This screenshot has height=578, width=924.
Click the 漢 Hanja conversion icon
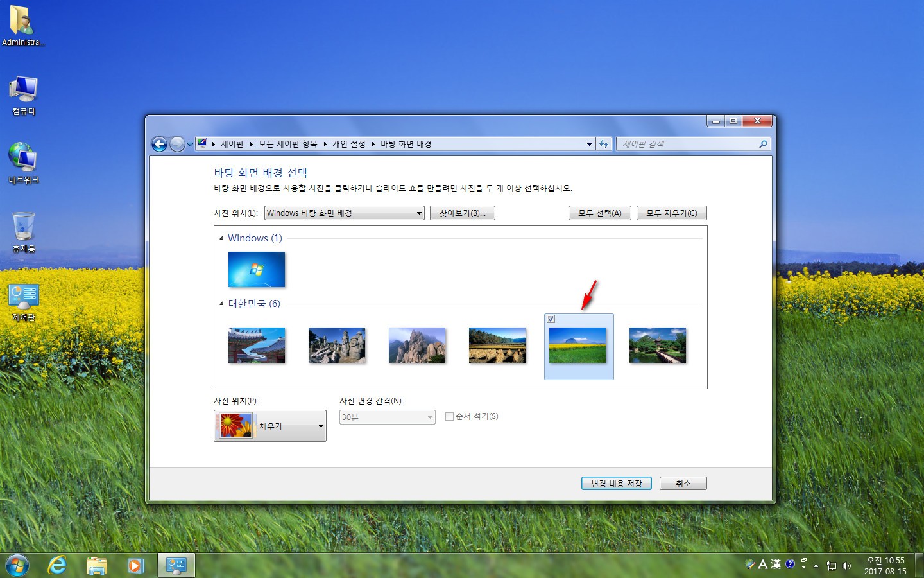[776, 564]
